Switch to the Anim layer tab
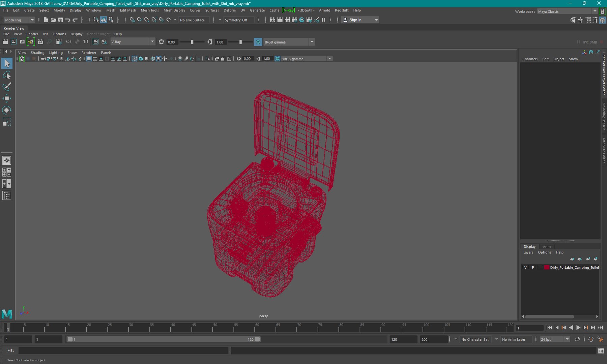 coord(547,247)
